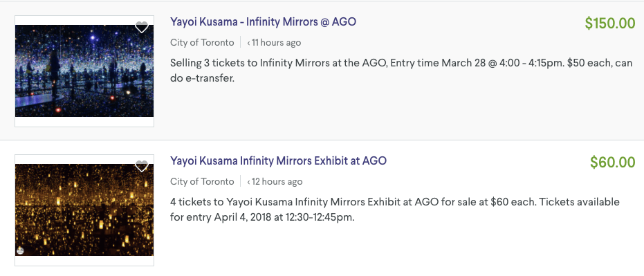This screenshot has height=276, width=644.
Task: Select City of Toronto on first listing
Action: [202, 42]
